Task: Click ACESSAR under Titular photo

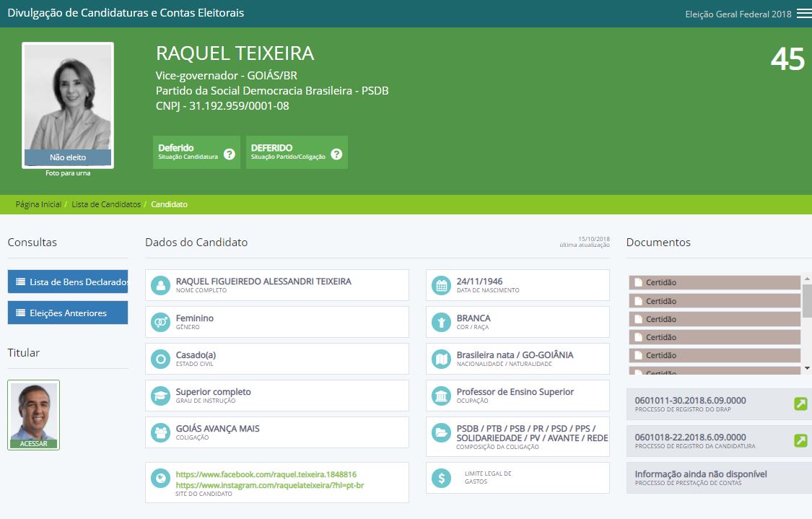Action: [34, 444]
